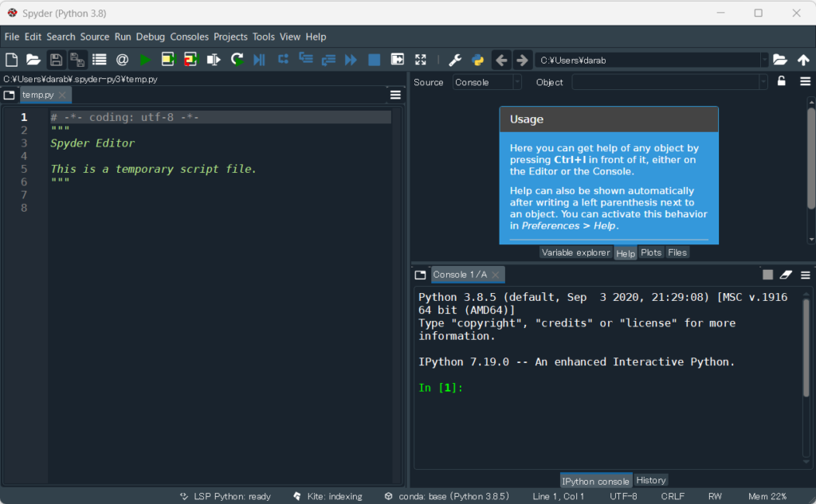Open the Tools menu
Image resolution: width=816 pixels, height=504 pixels.
click(x=264, y=37)
